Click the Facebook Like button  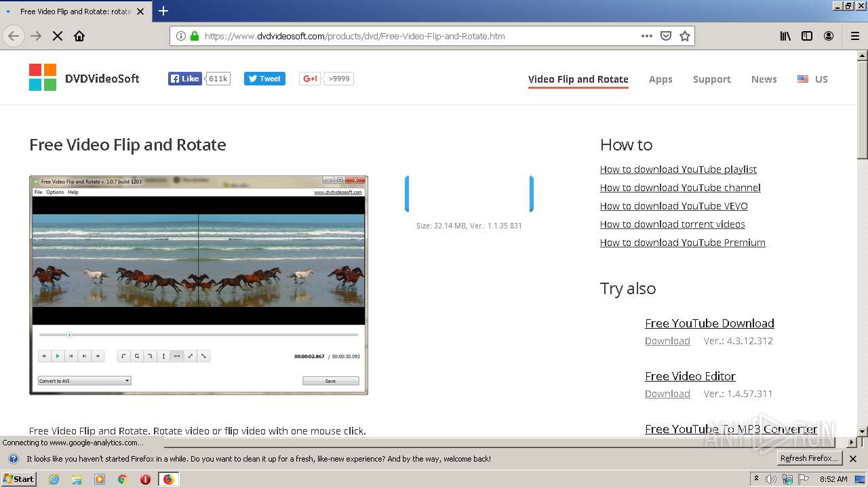tap(185, 79)
